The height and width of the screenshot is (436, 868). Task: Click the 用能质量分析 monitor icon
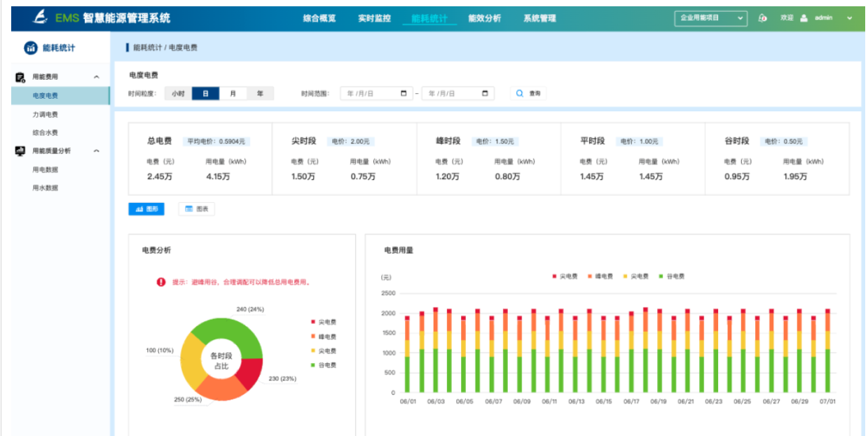tap(20, 150)
